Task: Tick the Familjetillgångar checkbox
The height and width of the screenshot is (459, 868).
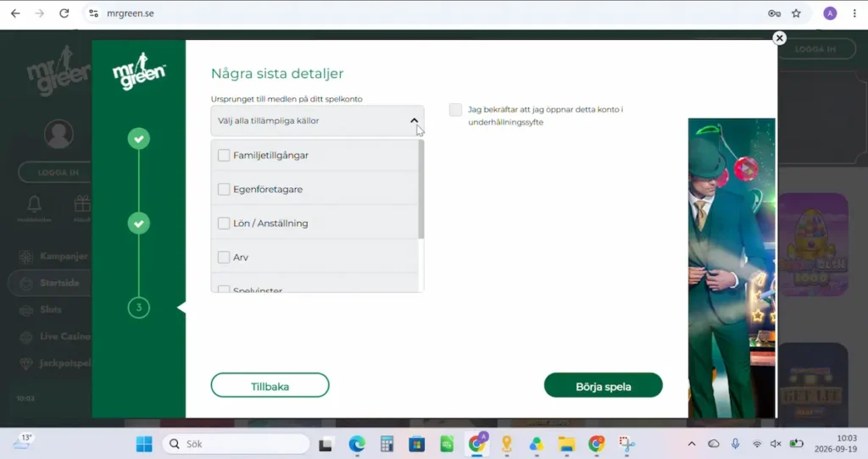Action: [x=224, y=155]
